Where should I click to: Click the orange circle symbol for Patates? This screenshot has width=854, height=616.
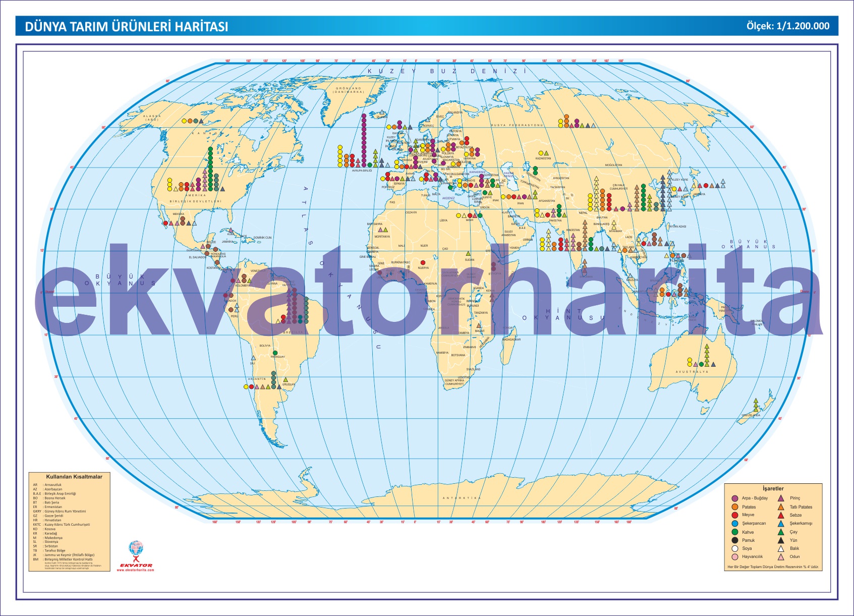(x=734, y=507)
